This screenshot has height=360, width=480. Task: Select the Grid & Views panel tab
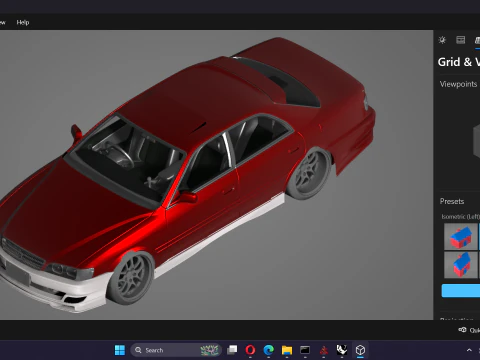coord(477,40)
